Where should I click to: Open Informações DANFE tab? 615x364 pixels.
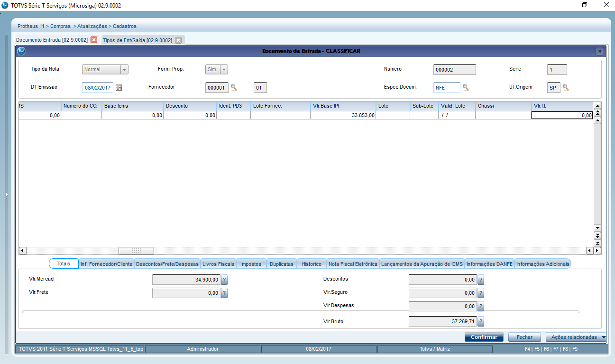(x=489, y=264)
